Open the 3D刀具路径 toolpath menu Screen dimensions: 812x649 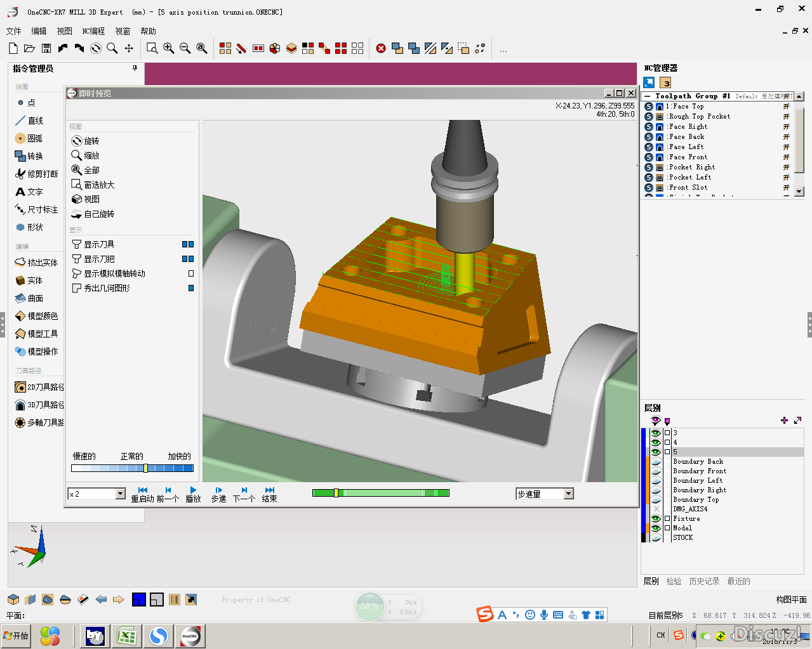(x=39, y=404)
